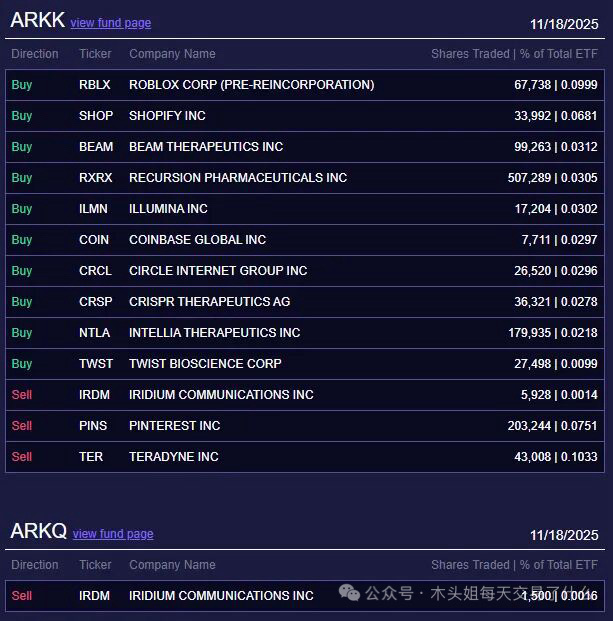Click COINBASE GLOBAL INC company name
Screen dimensions: 613x621
198,240
